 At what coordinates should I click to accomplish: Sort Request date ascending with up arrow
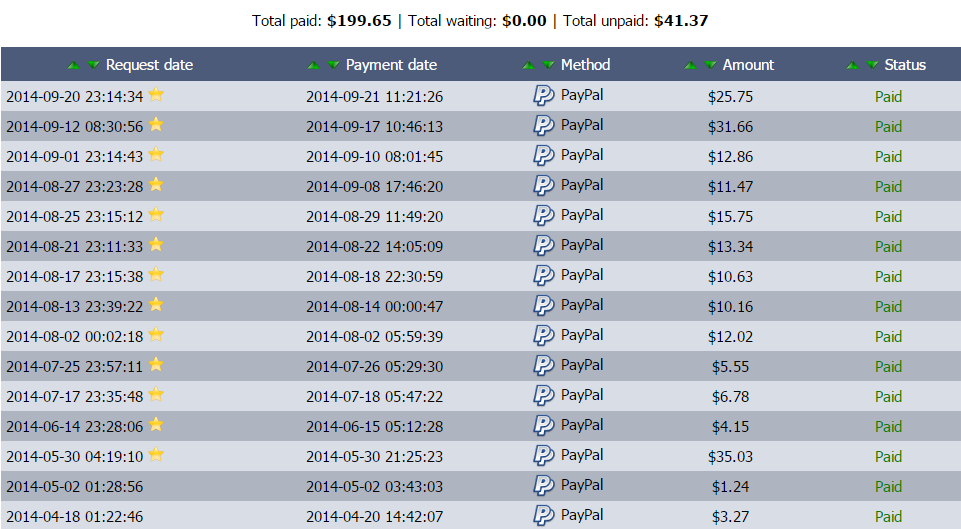[73, 65]
